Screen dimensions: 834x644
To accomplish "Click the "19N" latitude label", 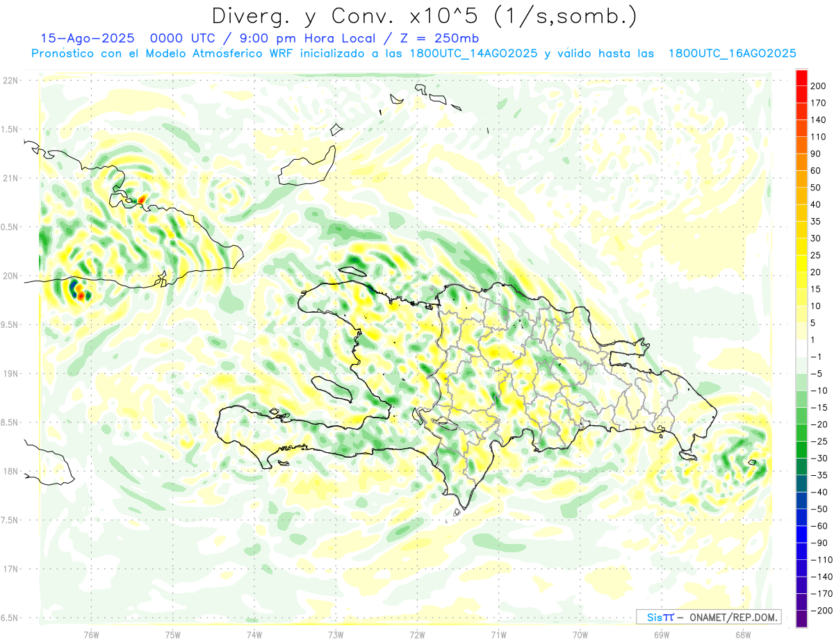I will (10, 374).
